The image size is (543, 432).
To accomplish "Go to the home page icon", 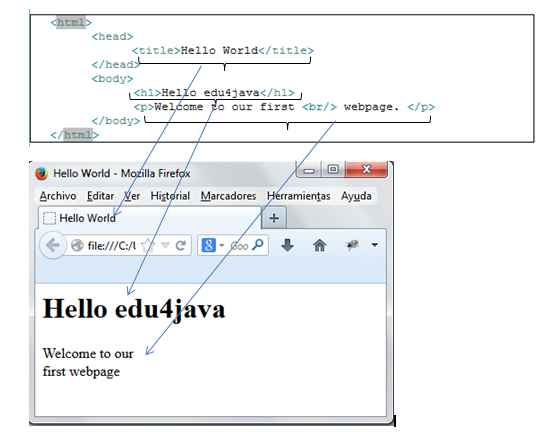I will click(x=319, y=245).
